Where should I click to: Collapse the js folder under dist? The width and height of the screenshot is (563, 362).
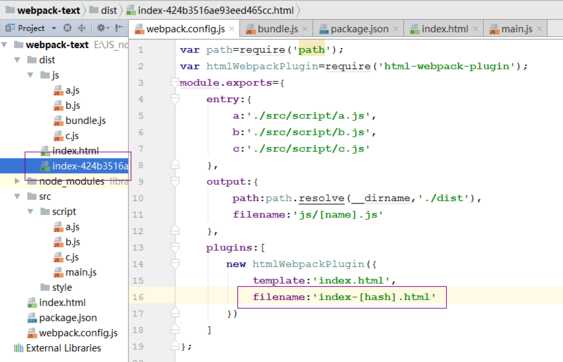point(31,75)
